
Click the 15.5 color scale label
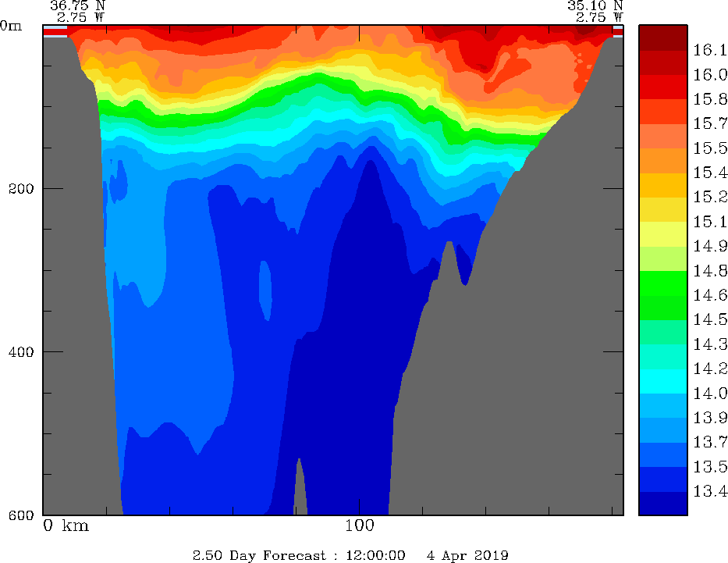[710, 148]
